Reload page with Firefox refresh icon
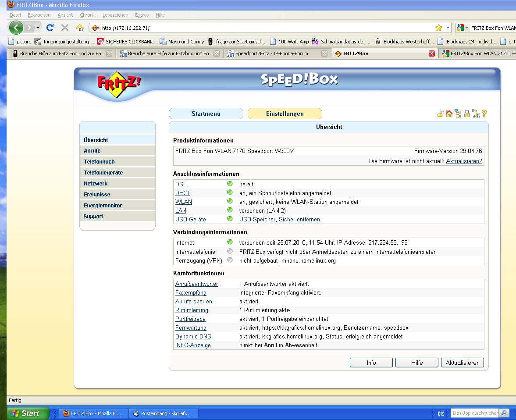Image resolution: width=516 pixels, height=420 pixels. click(50, 28)
